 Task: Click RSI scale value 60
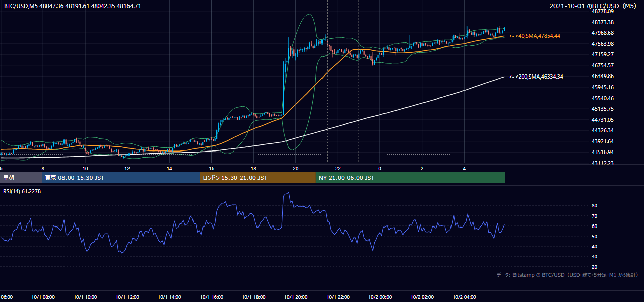(594, 226)
